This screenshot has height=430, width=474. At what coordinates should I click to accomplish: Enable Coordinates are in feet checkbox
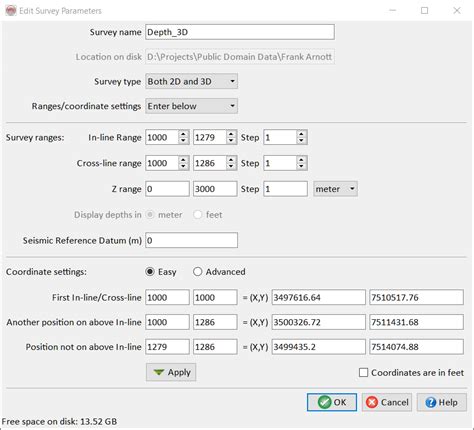click(x=363, y=372)
